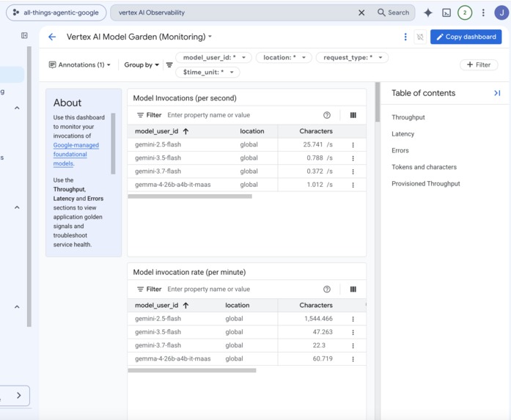Click filter input in Model invocation rate table
The height and width of the screenshot is (420, 511).
pyautogui.click(x=241, y=290)
